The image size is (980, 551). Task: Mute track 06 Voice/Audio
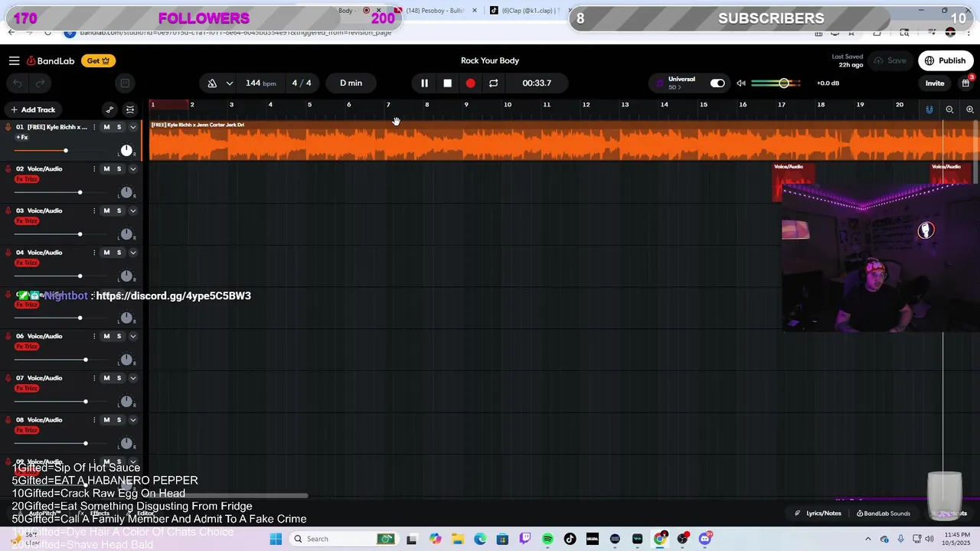[x=106, y=336]
